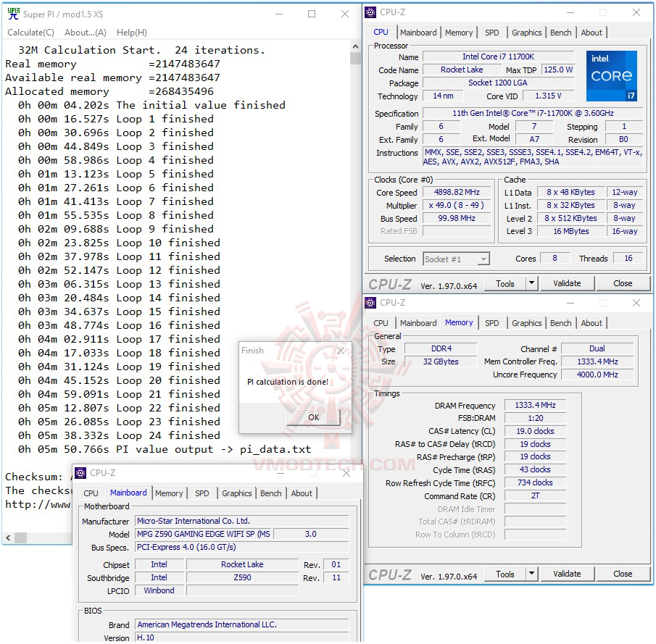The width and height of the screenshot is (656, 644).
Task: Click the CAS# Latency 19.0 clocks value
Action: (535, 431)
